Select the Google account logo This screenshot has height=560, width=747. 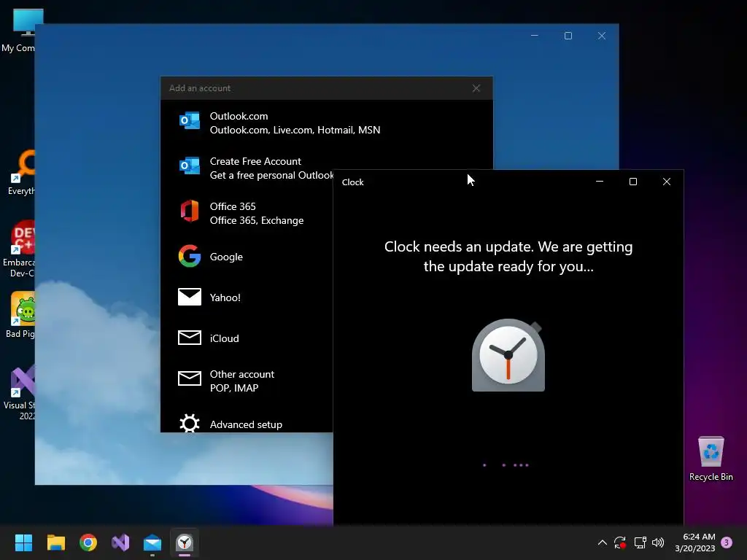coord(189,256)
